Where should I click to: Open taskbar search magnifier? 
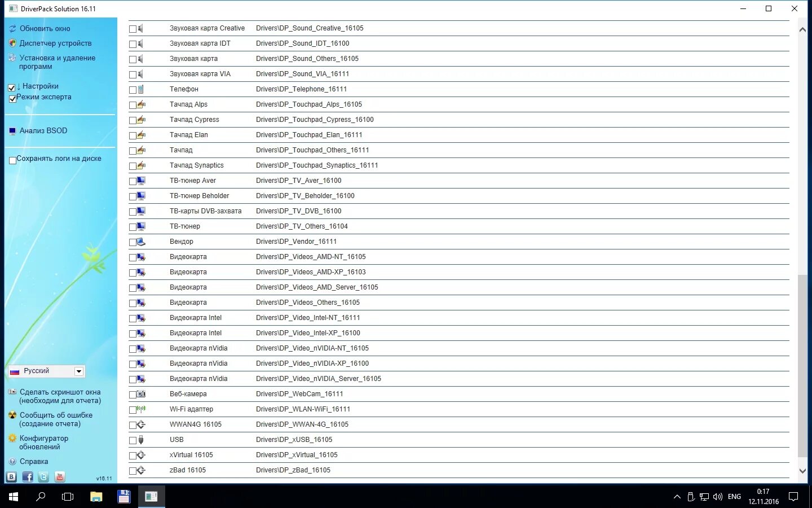point(41,497)
